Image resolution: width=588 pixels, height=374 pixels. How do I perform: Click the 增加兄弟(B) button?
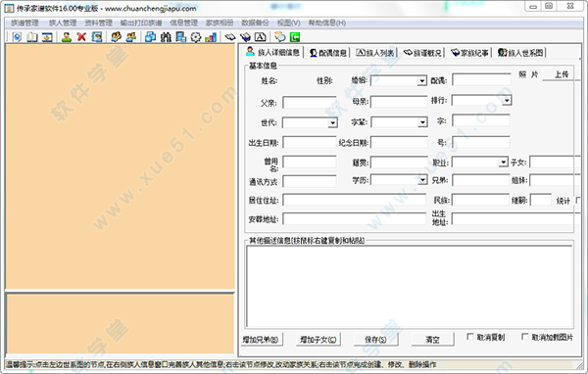pos(261,340)
